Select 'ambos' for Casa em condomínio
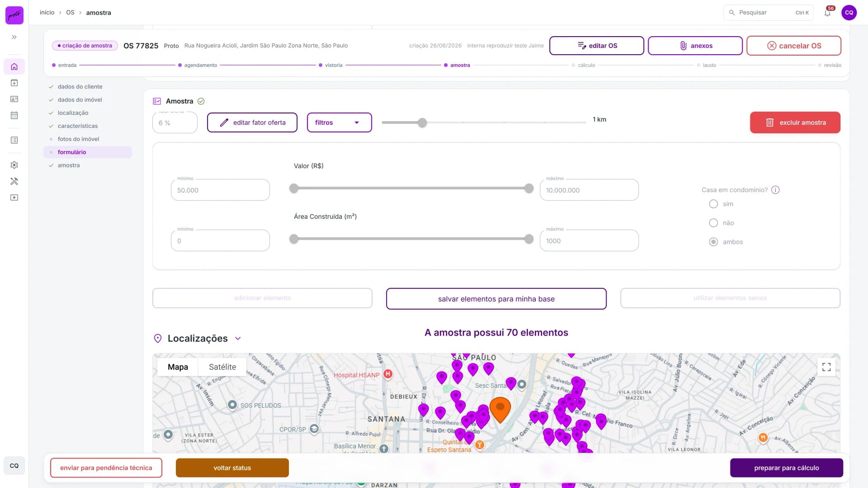 (713, 242)
